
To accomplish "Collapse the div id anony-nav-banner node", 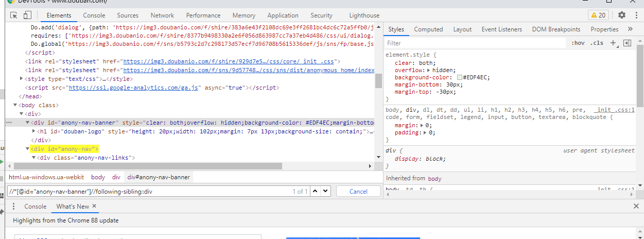I will (x=27, y=123).
